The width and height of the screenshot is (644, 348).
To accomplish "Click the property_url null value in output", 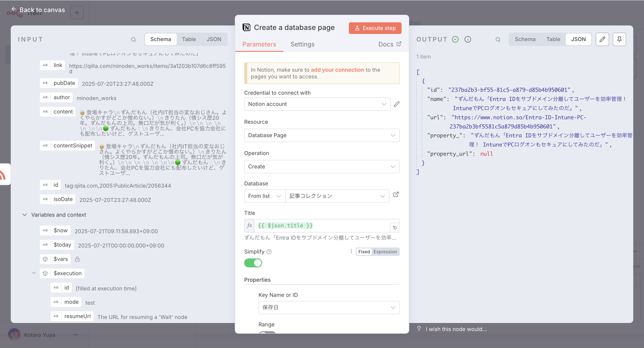I will point(486,154).
